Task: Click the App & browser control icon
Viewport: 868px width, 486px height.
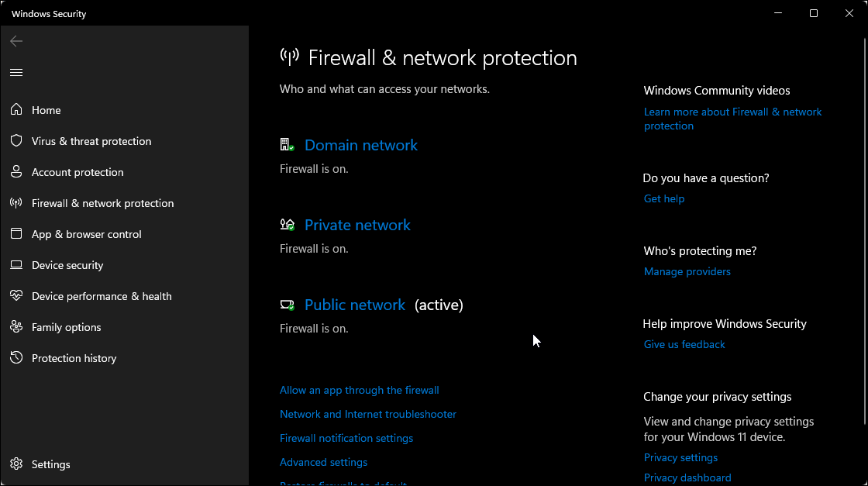Action: tap(16, 234)
